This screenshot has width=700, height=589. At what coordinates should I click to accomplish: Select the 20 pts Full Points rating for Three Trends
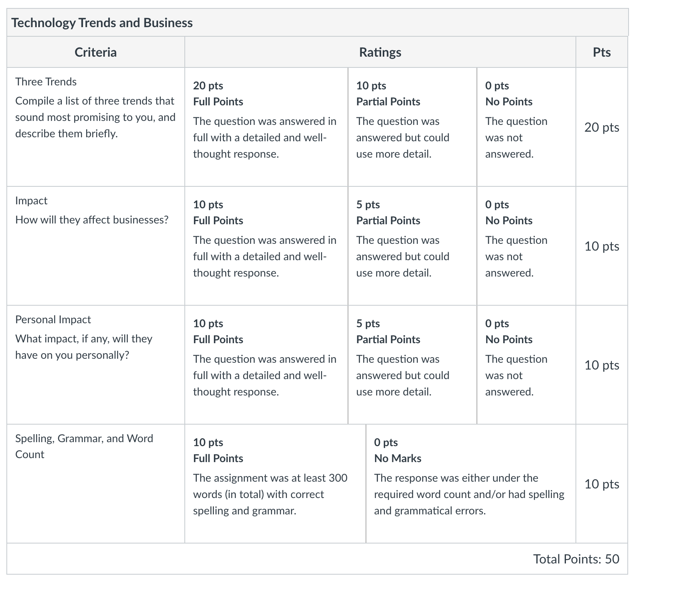point(266,127)
